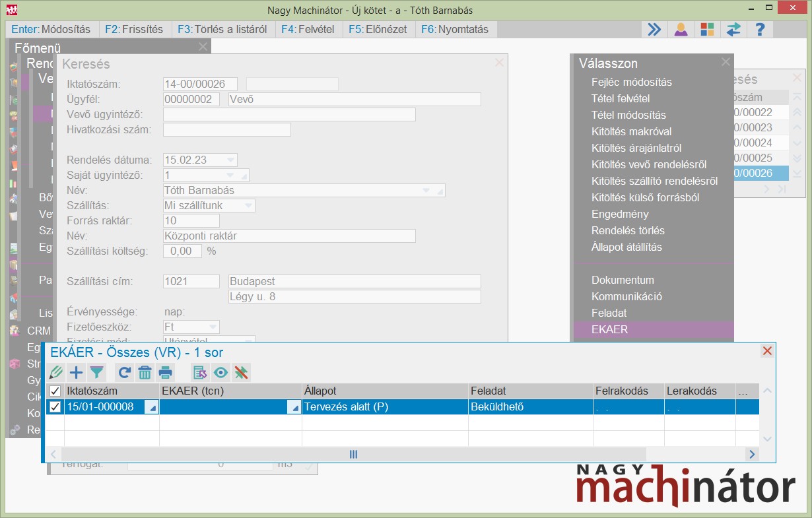Close the Válasszon menu panel
Screen dimensions: 812x518
coord(726,62)
